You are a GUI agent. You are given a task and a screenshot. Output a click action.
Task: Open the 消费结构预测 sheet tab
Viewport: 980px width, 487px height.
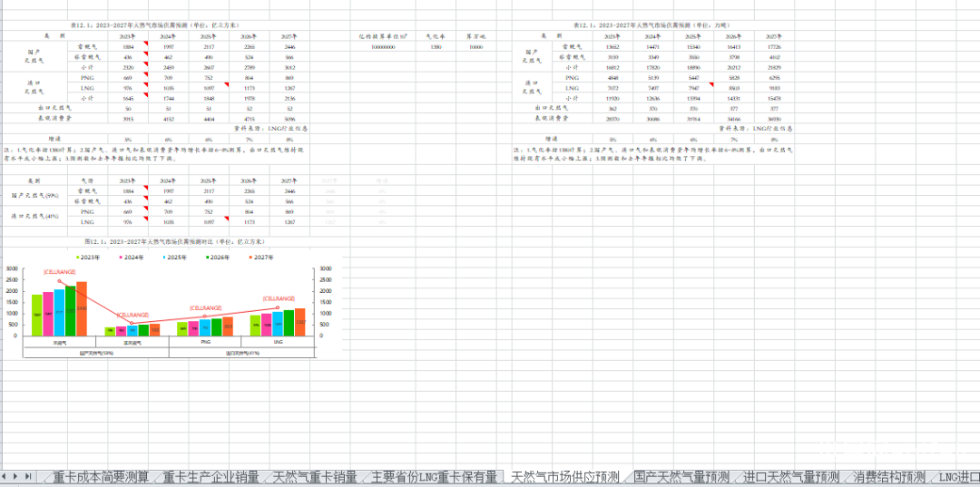(888, 477)
